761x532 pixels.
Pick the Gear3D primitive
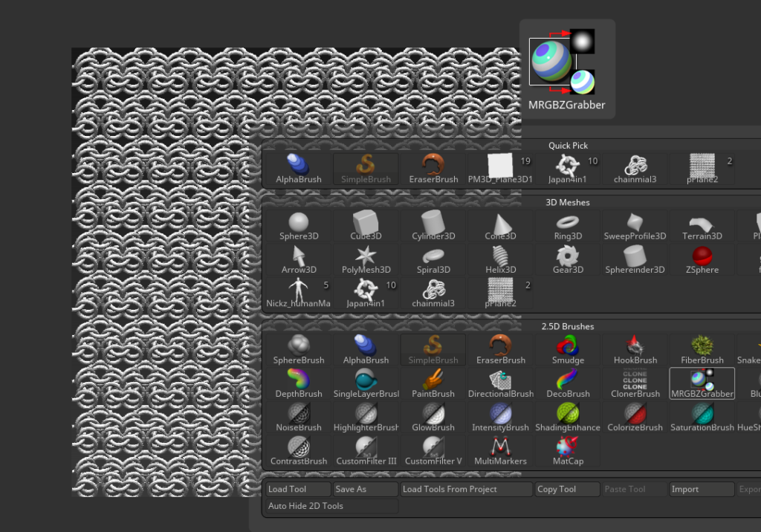pos(568,260)
